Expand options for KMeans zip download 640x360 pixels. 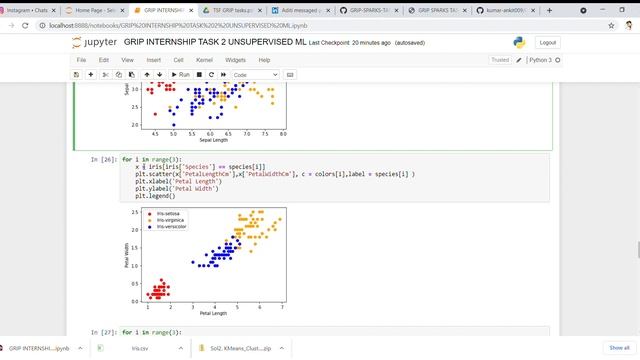click(x=282, y=348)
